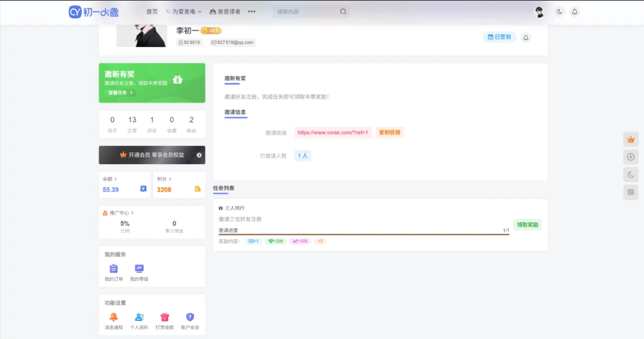Click the 复制链接 copy link button

pyautogui.click(x=389, y=132)
